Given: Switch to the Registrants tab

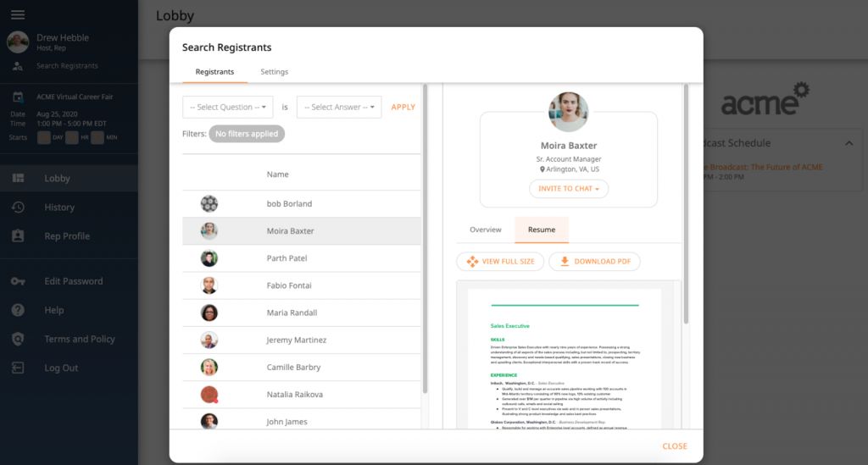Looking at the screenshot, I should tap(214, 72).
